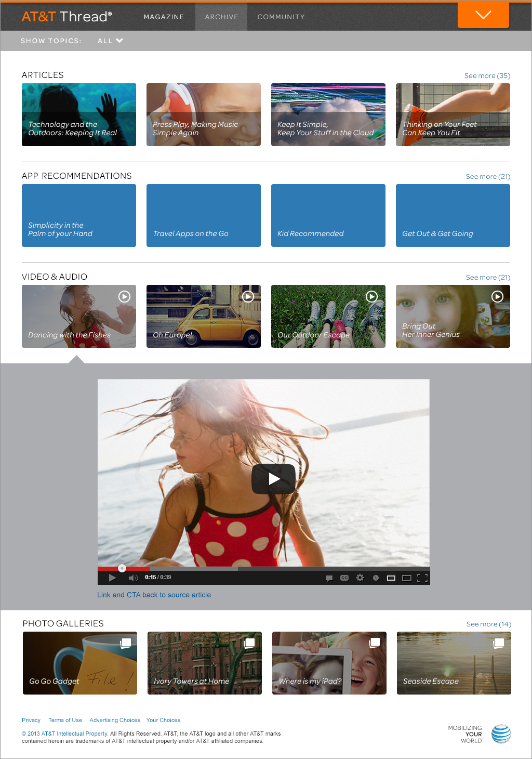532x759 pixels.
Task: Gallery stack icon on Where is my iPad?
Action: (375, 643)
